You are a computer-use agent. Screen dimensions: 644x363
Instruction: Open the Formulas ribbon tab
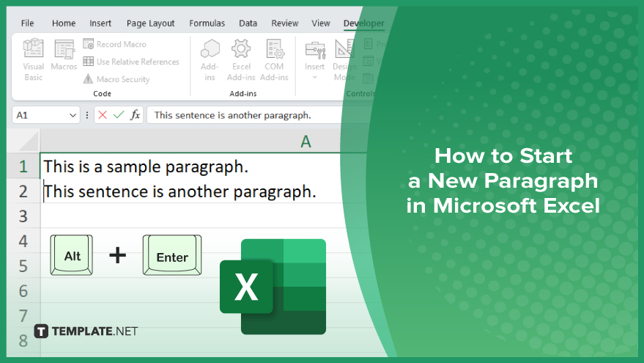(207, 23)
